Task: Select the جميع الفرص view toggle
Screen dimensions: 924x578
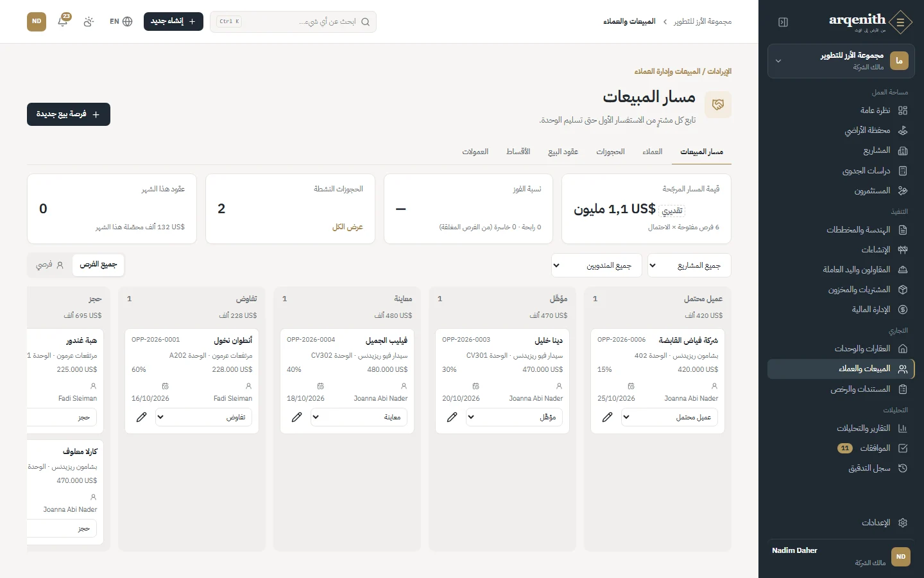Action: coord(98,265)
